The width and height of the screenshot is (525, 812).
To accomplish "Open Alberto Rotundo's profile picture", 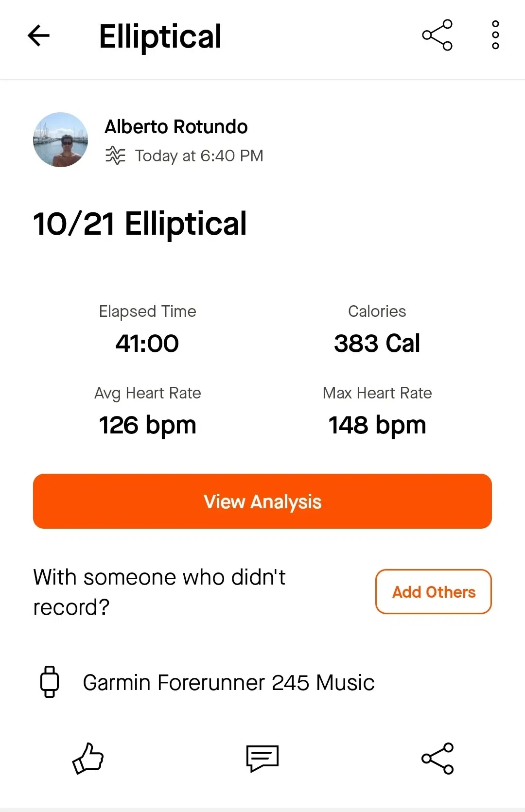I will (61, 140).
